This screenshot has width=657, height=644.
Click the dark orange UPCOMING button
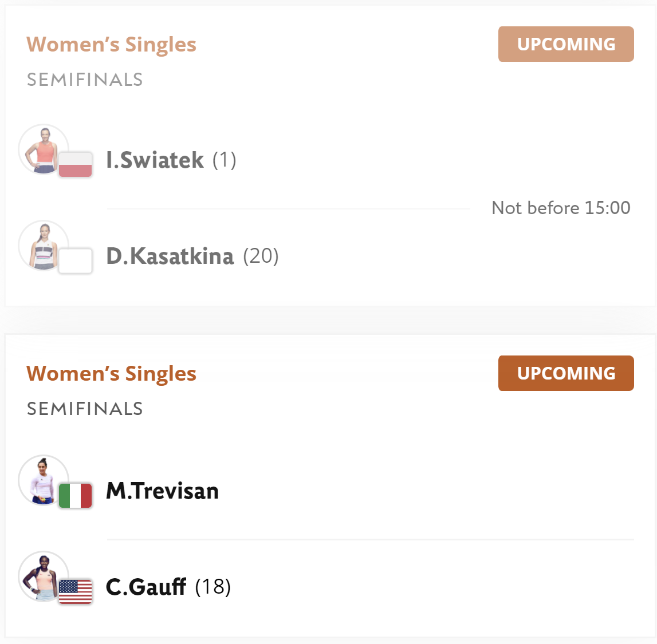click(x=566, y=373)
